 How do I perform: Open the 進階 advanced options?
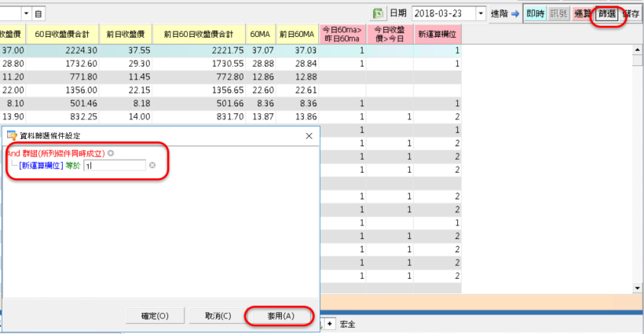tap(499, 14)
